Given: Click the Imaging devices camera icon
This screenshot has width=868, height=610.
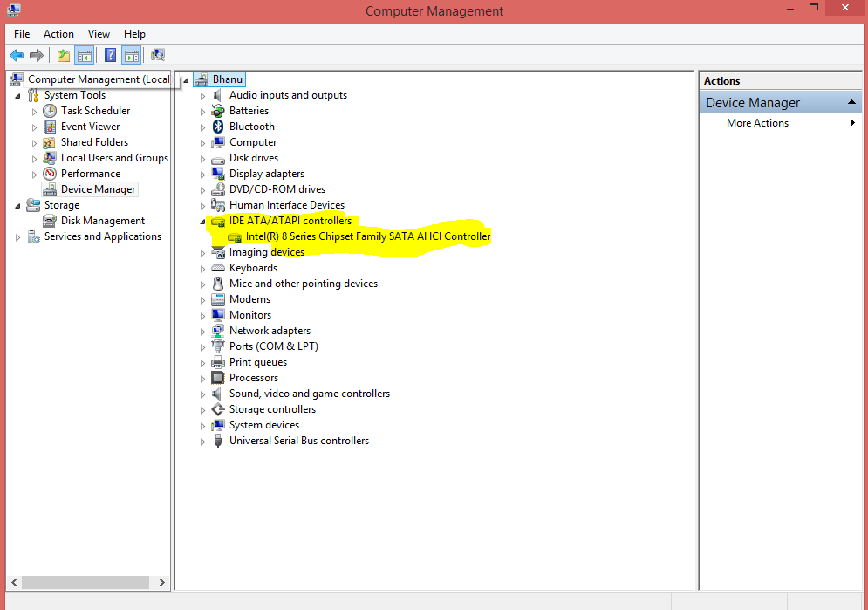Looking at the screenshot, I should [x=218, y=252].
